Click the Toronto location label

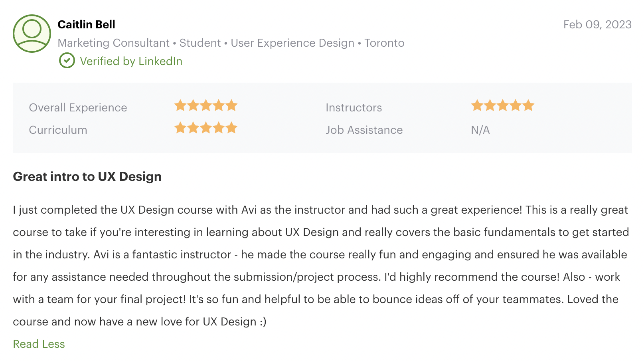pos(384,43)
